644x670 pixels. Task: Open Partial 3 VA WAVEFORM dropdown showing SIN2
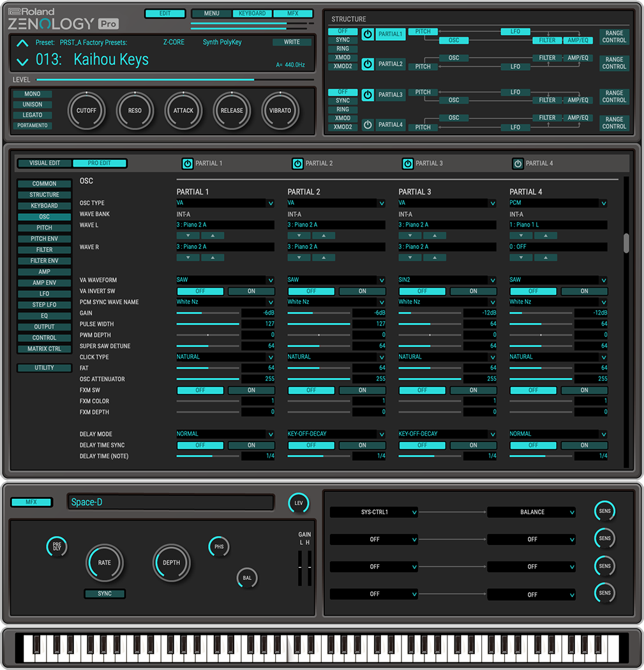pyautogui.click(x=447, y=280)
